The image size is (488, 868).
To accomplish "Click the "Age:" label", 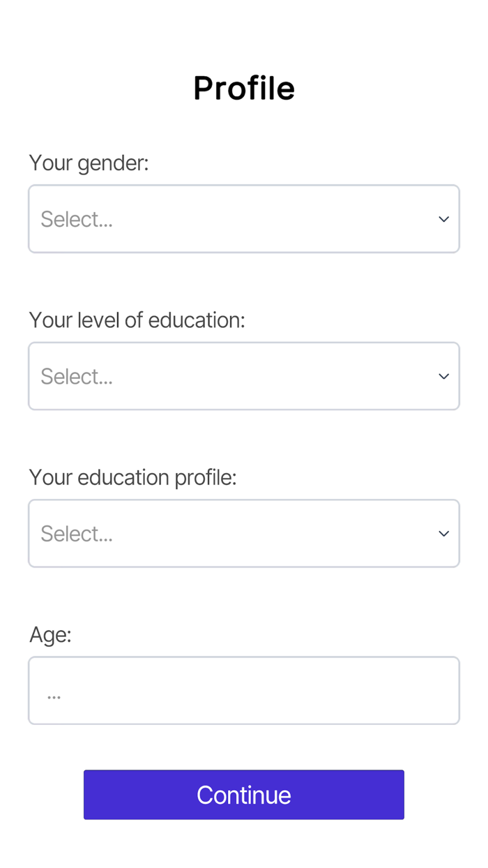I will point(50,635).
